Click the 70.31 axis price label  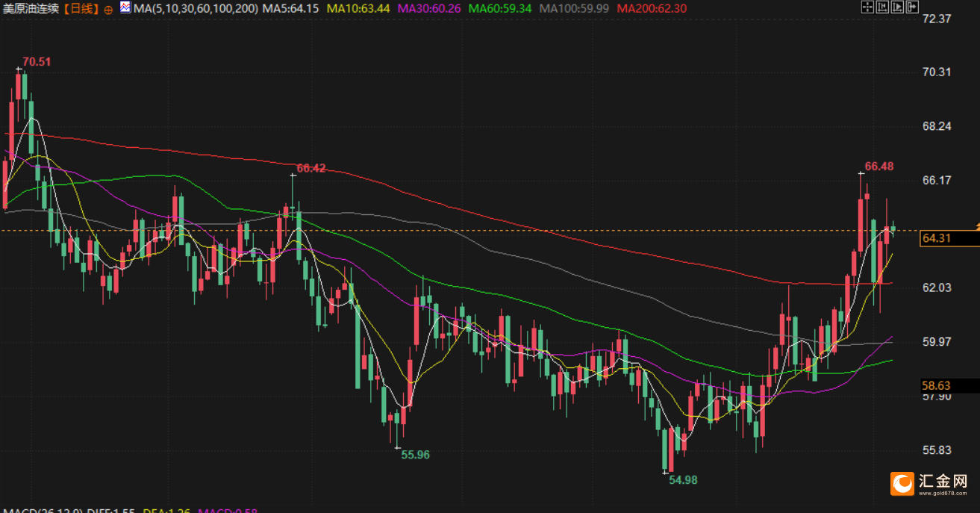[x=937, y=72]
